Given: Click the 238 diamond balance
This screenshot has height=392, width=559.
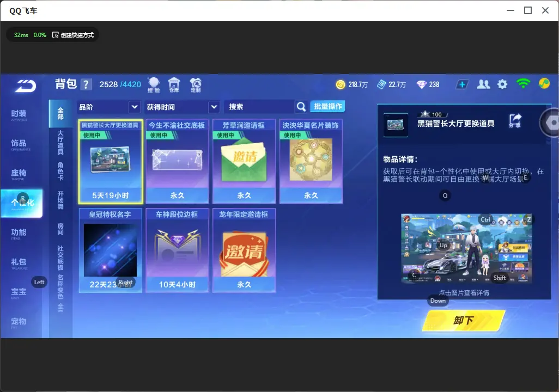Looking at the screenshot, I should pos(434,84).
